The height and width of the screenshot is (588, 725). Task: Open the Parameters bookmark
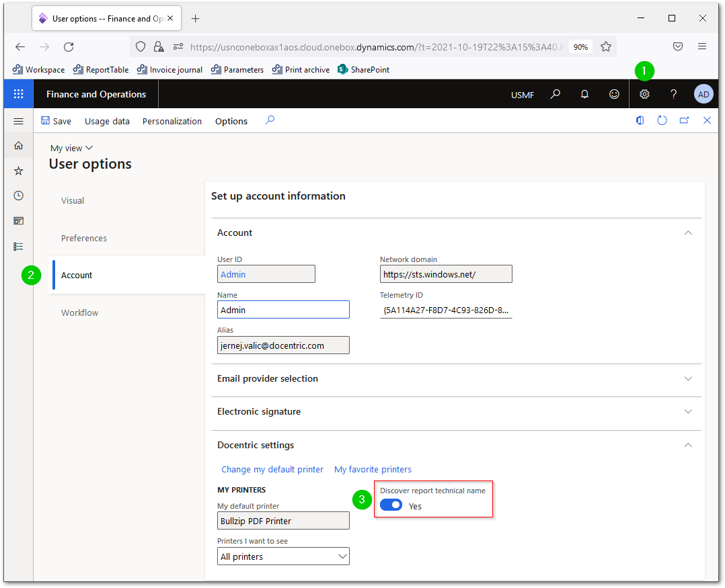click(237, 70)
